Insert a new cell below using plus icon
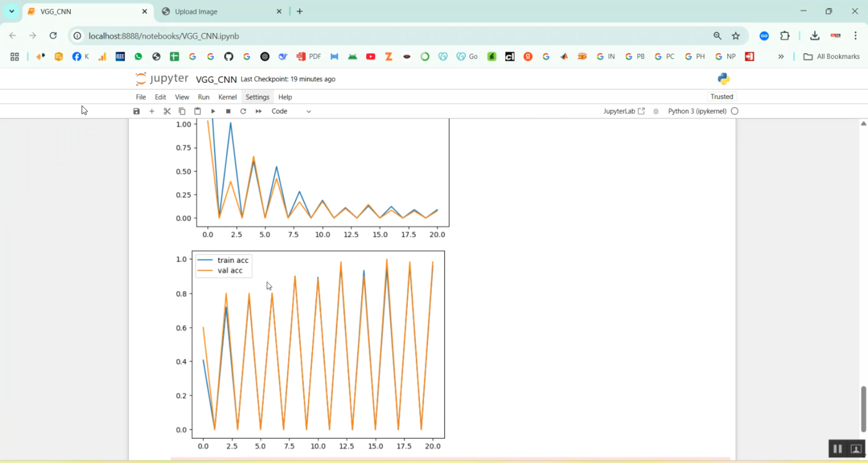This screenshot has height=463, width=868. tap(152, 111)
